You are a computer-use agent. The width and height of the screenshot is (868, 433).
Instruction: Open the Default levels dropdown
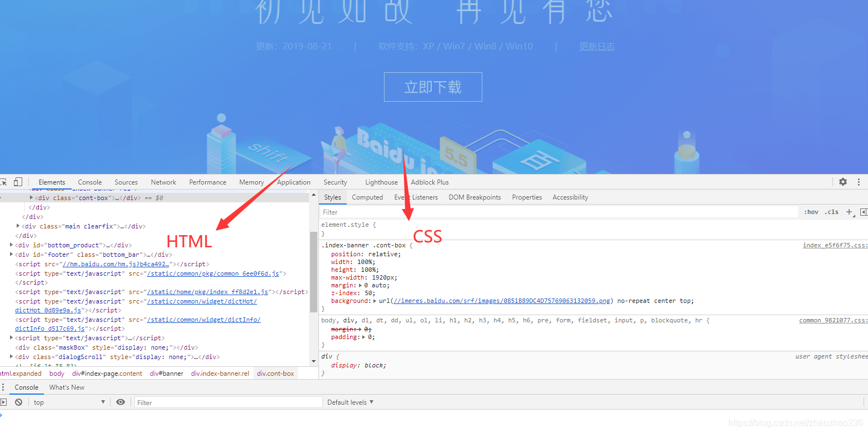click(x=350, y=402)
